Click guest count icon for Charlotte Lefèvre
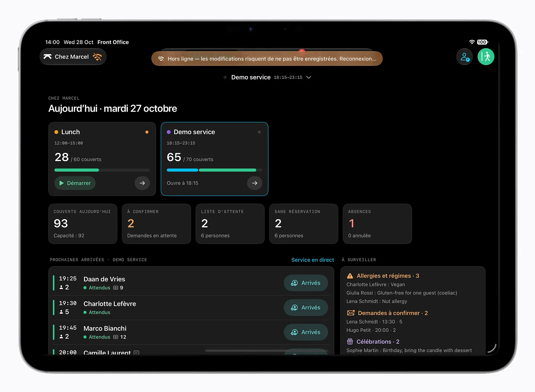Image resolution: width=535 pixels, height=392 pixels. click(x=61, y=312)
